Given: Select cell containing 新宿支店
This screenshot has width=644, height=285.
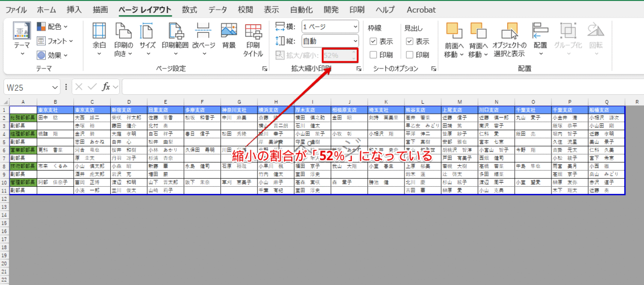Looking at the screenshot, I should click(x=129, y=110).
